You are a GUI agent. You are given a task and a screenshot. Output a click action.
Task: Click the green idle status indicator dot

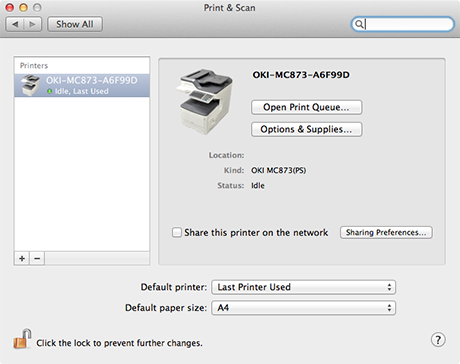click(x=50, y=91)
